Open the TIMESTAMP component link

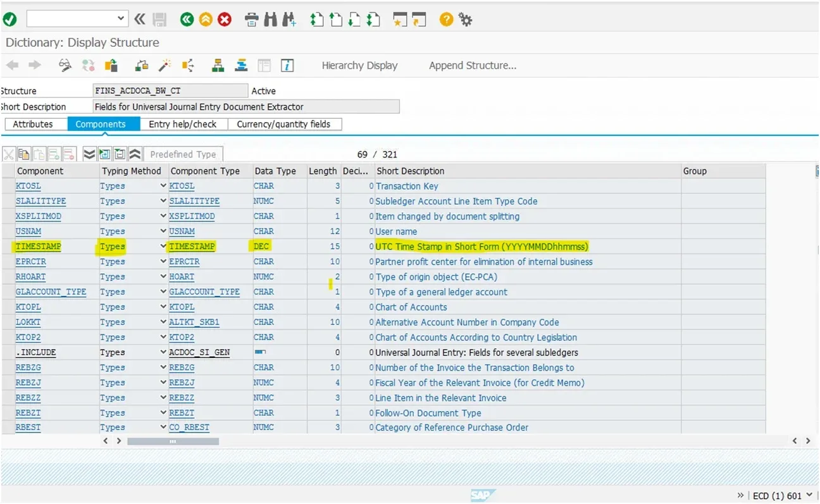(39, 247)
